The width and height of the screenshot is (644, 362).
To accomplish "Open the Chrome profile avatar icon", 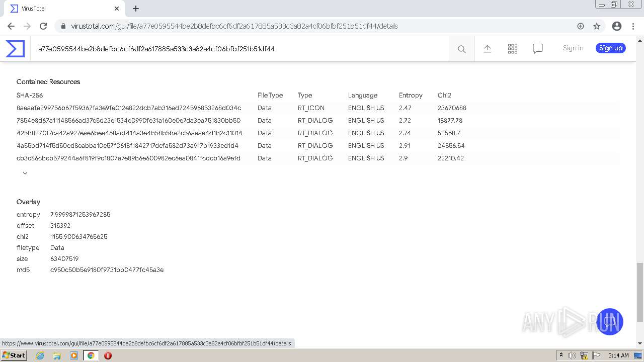I will 617,26.
